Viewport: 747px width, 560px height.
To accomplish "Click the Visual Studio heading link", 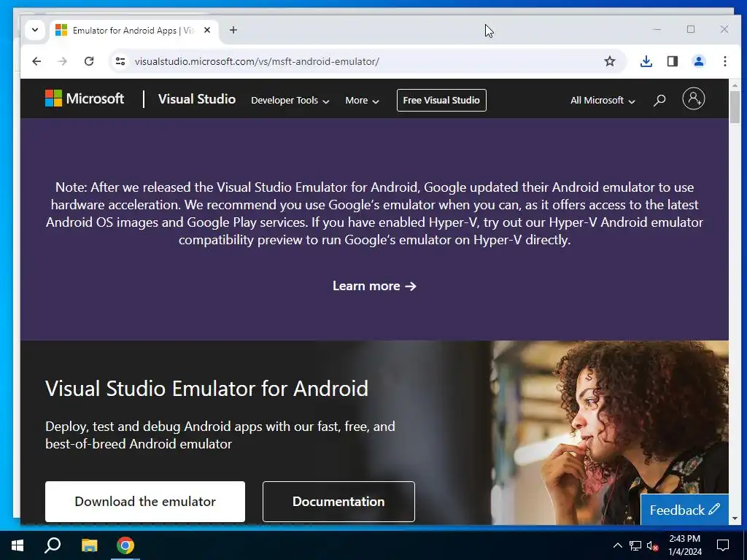I will 197,99.
